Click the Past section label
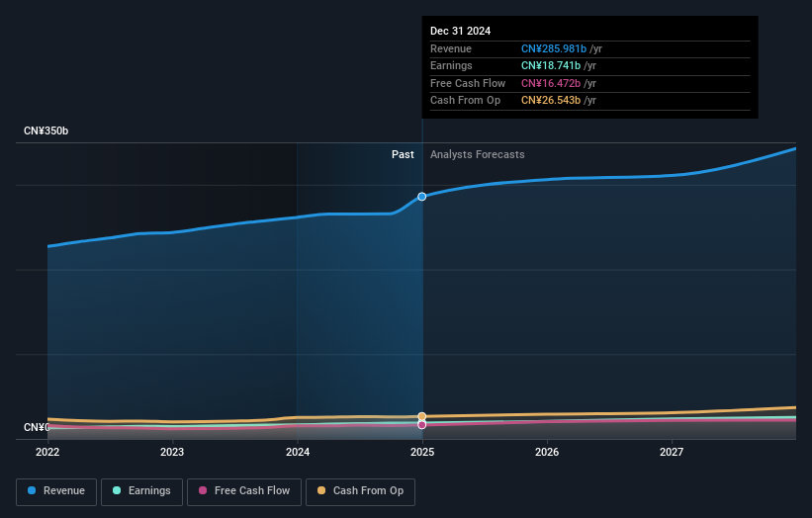The width and height of the screenshot is (812, 518). click(403, 155)
